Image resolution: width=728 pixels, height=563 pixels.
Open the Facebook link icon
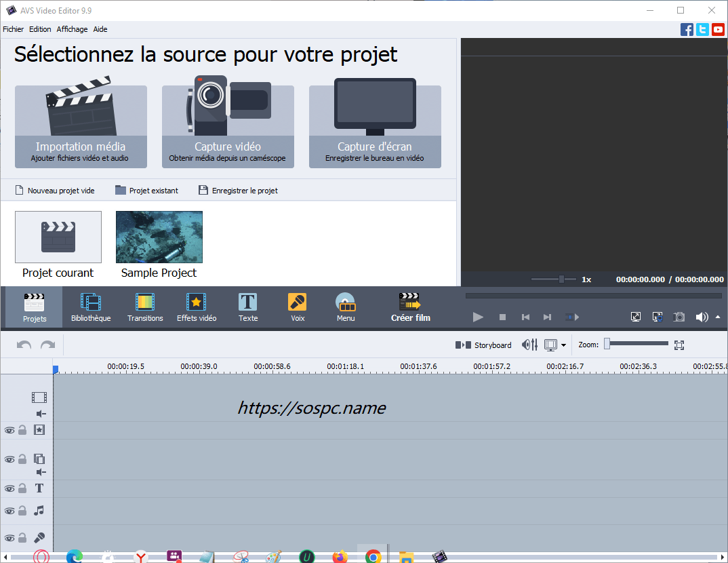[687, 30]
